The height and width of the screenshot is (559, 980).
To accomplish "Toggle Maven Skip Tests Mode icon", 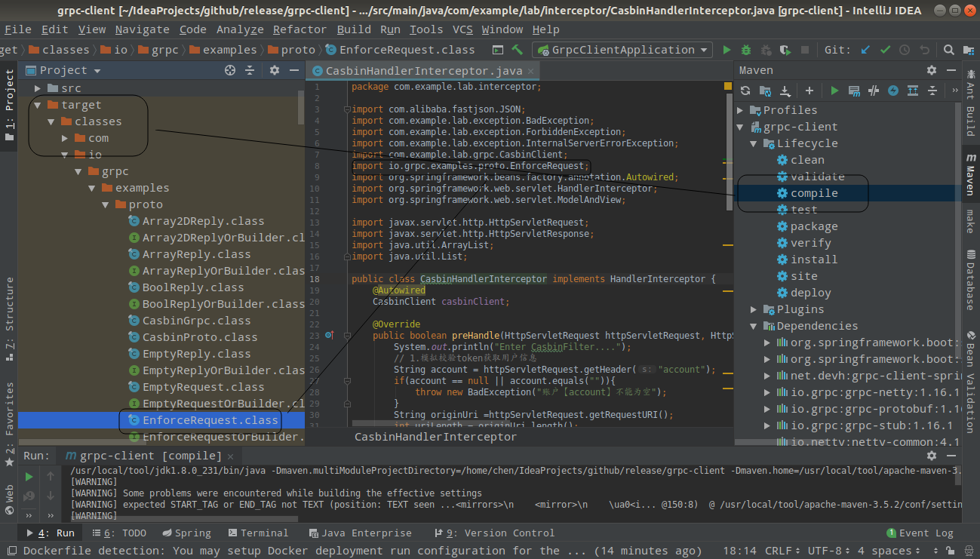I will (893, 91).
